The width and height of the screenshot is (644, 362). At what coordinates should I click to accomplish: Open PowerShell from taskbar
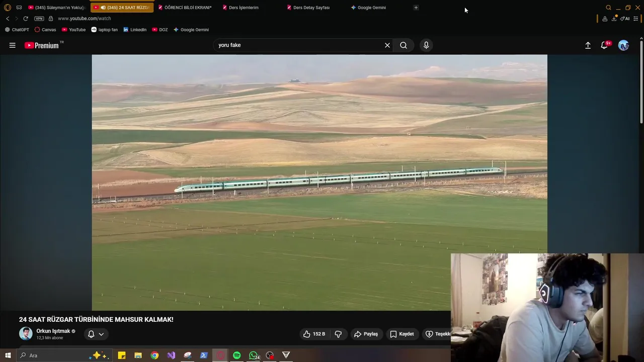[x=204, y=355]
